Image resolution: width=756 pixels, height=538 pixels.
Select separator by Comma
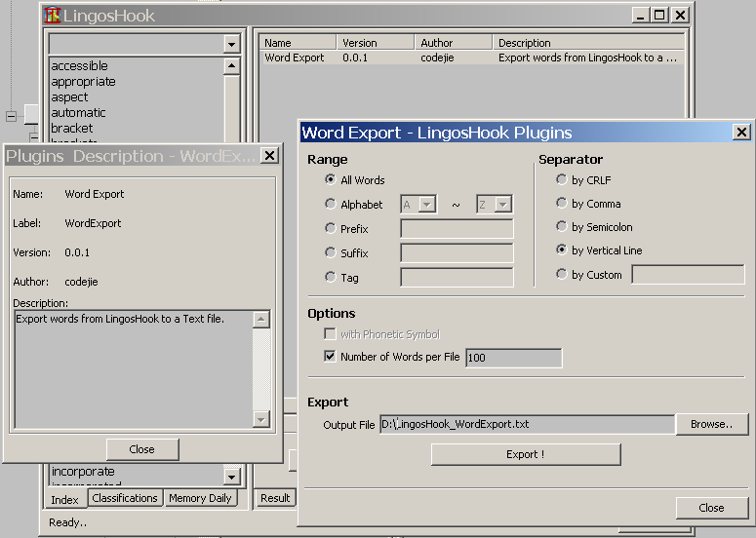click(561, 204)
